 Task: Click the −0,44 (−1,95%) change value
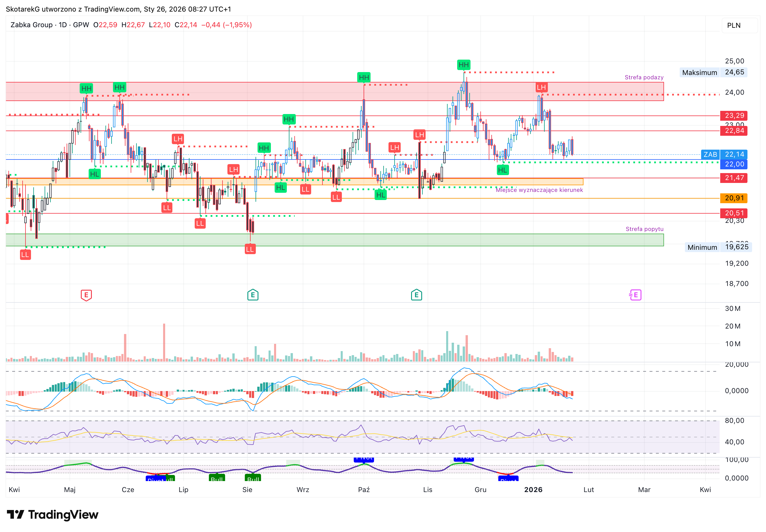(227, 25)
